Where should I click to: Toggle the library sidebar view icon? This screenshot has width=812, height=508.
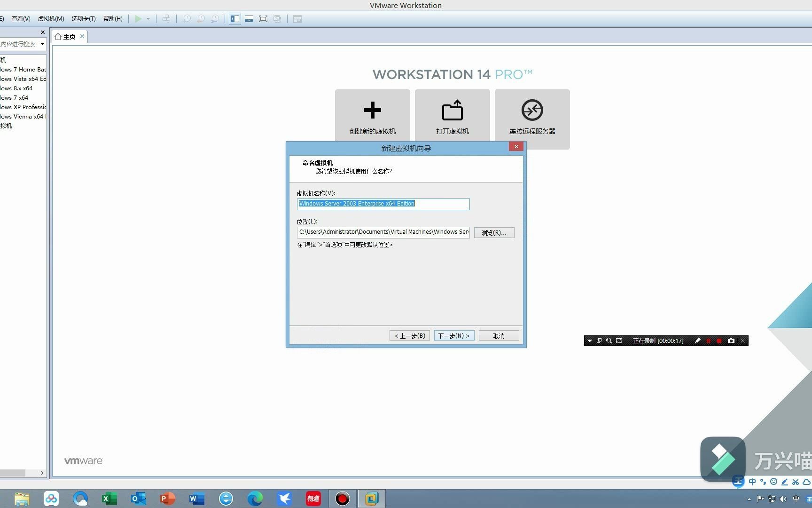tap(235, 19)
